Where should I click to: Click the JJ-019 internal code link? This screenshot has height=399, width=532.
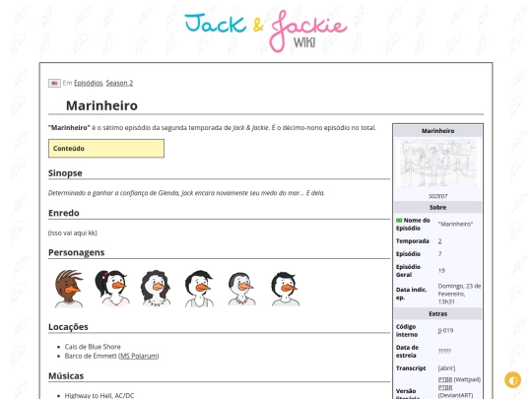(445, 330)
